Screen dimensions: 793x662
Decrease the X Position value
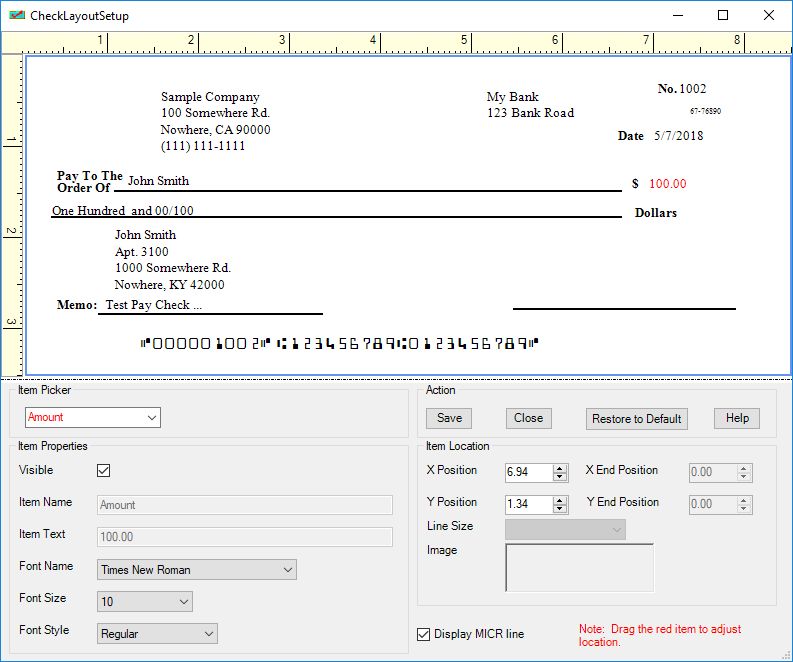559,477
